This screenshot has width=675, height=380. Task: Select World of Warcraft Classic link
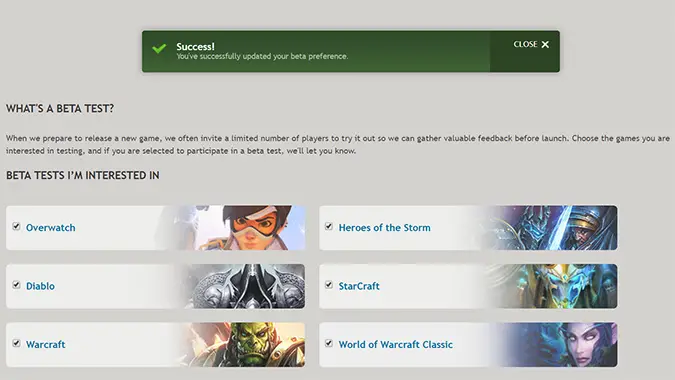point(396,345)
